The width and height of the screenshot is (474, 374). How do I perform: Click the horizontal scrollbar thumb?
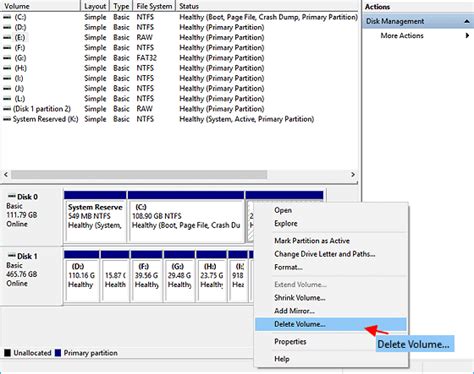click(x=139, y=174)
